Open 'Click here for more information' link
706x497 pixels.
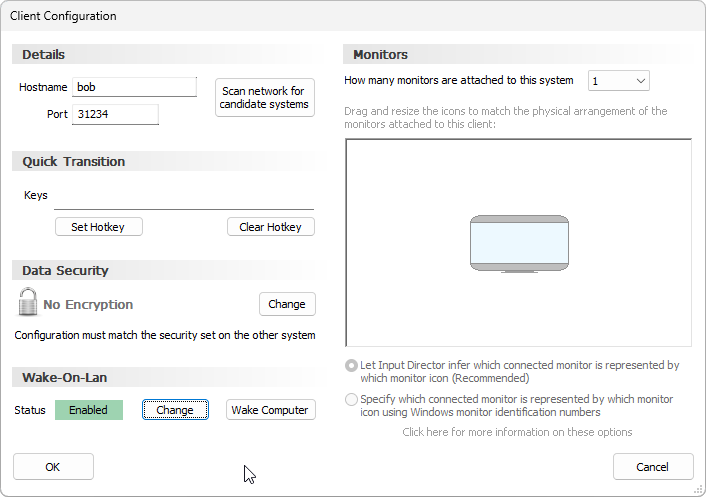[517, 432]
